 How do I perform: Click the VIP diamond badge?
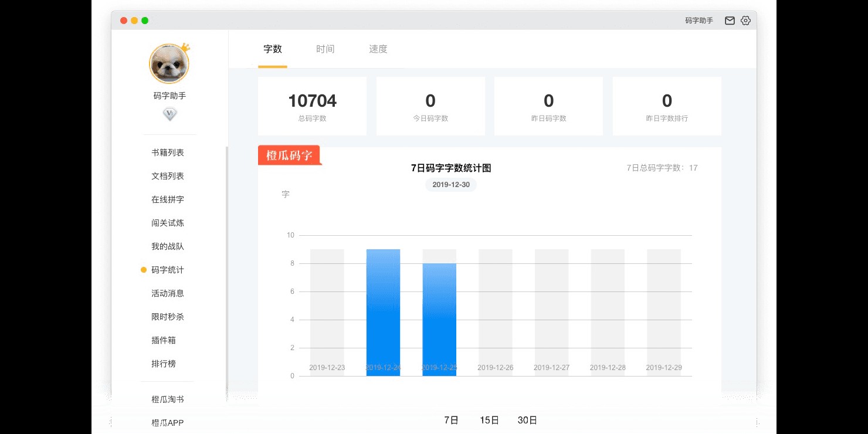[169, 114]
